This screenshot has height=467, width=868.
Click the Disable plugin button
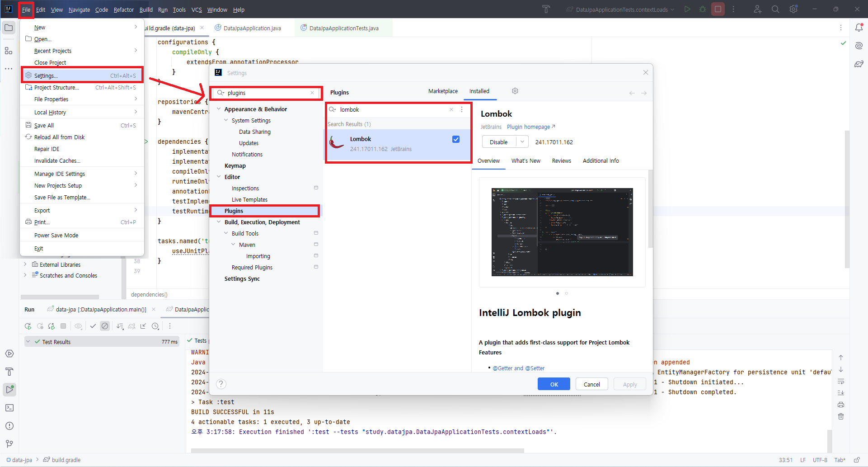point(498,142)
